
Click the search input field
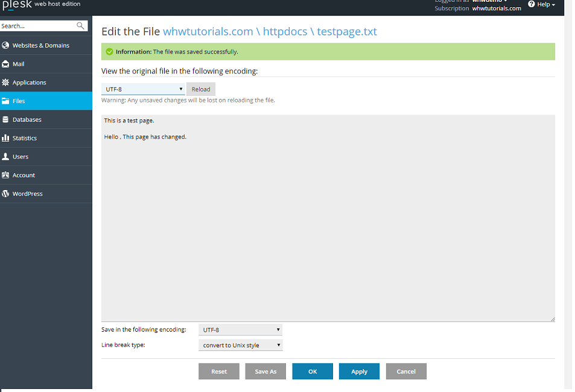coord(36,26)
